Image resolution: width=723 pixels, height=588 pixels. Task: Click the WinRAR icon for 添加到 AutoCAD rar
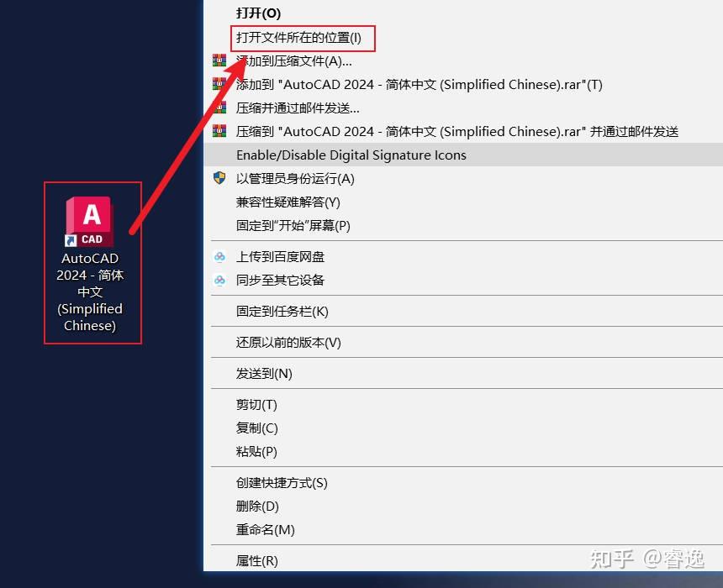[219, 84]
